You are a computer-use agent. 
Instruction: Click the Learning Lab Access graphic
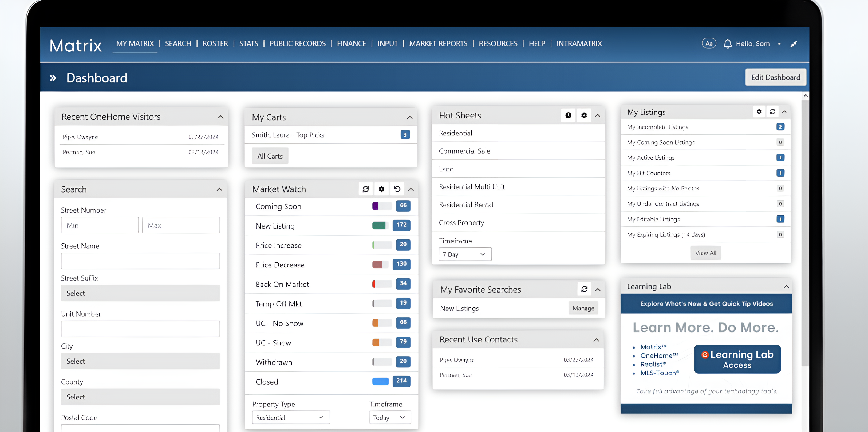pos(737,359)
